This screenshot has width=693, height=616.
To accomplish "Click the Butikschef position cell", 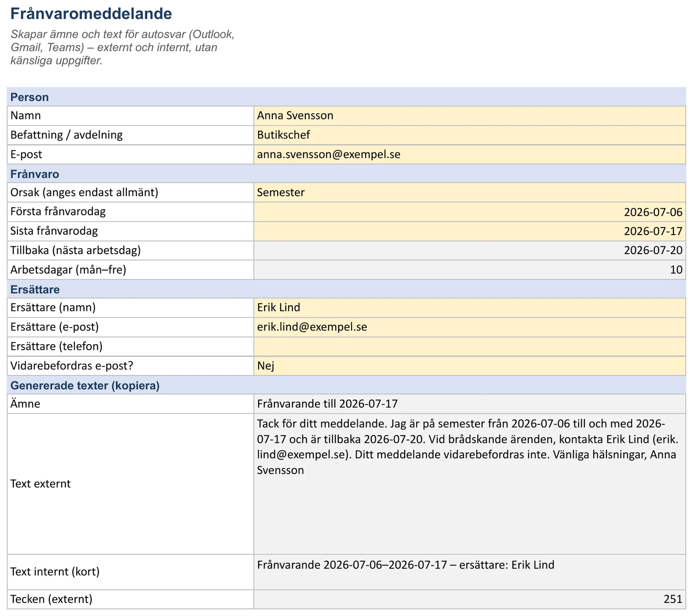I will tap(470, 135).
